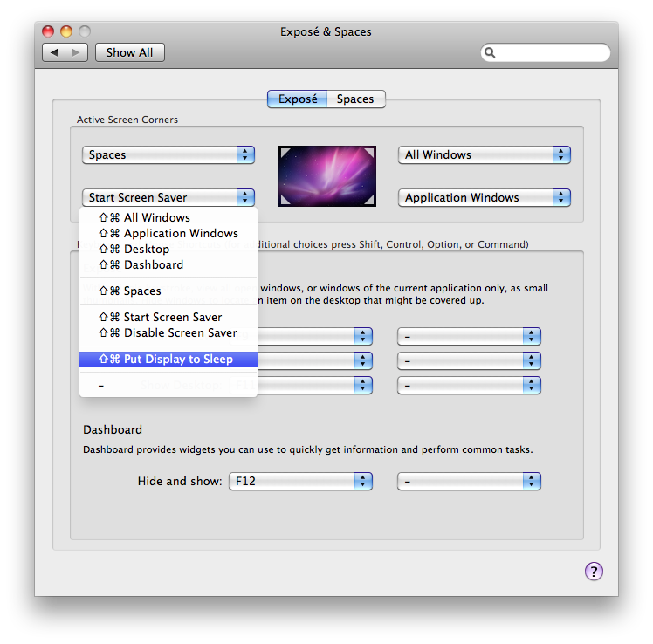Click the magnifier icon in search field

(x=490, y=52)
